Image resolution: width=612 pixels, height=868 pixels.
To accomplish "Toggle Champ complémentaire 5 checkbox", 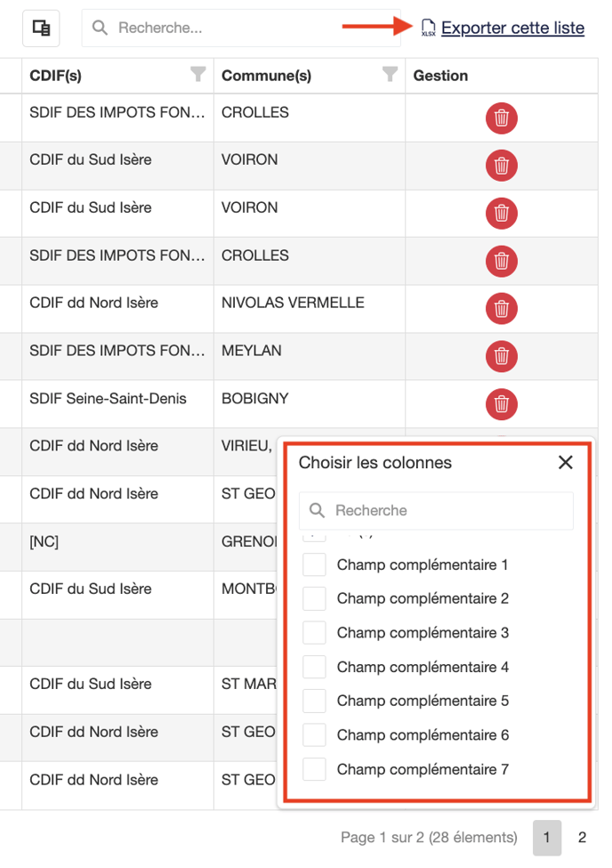I will [x=314, y=701].
